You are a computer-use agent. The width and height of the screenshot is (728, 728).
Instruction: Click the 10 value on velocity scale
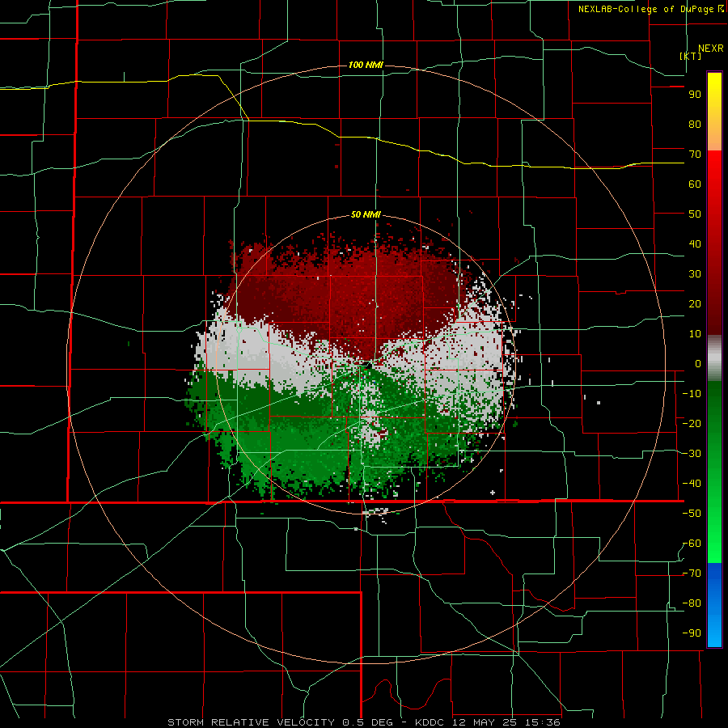(695, 334)
